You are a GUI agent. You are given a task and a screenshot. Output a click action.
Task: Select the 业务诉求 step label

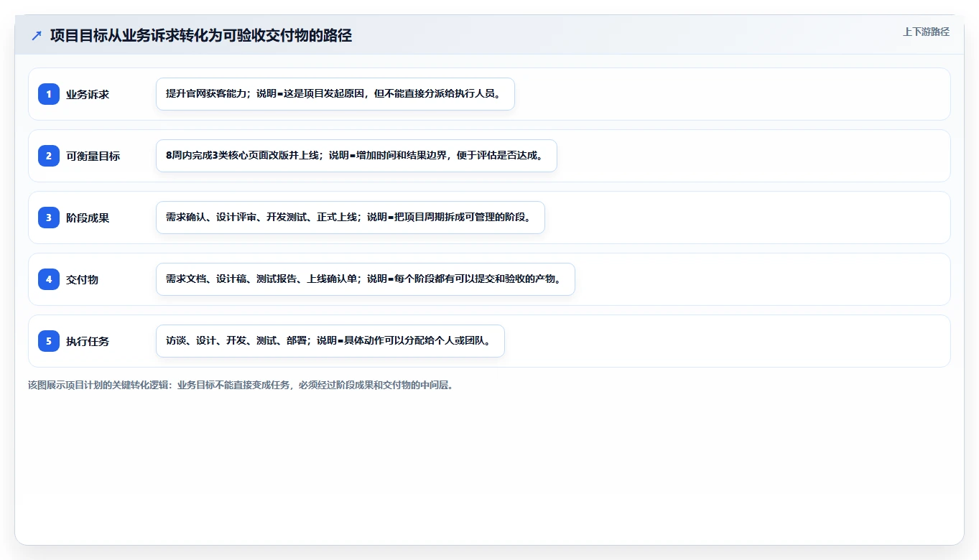88,94
